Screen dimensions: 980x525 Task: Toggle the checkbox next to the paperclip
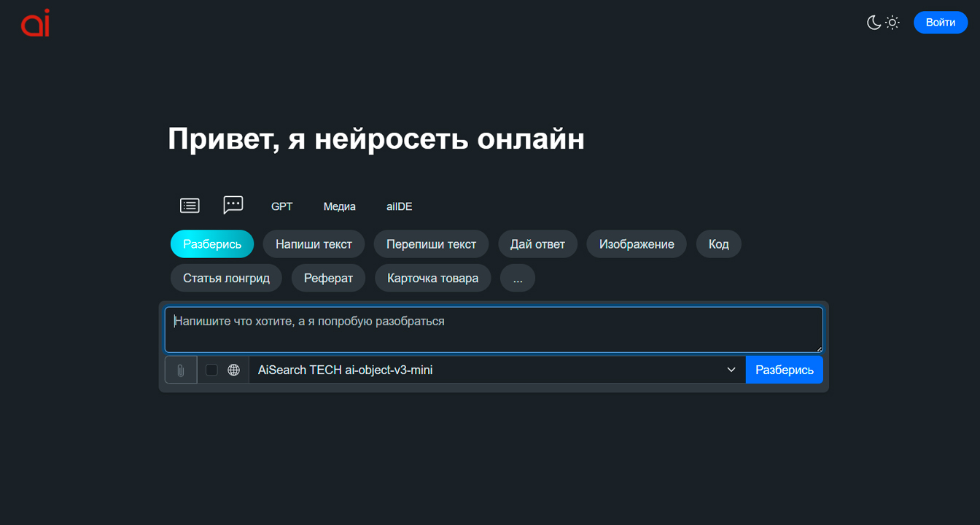[x=211, y=370]
